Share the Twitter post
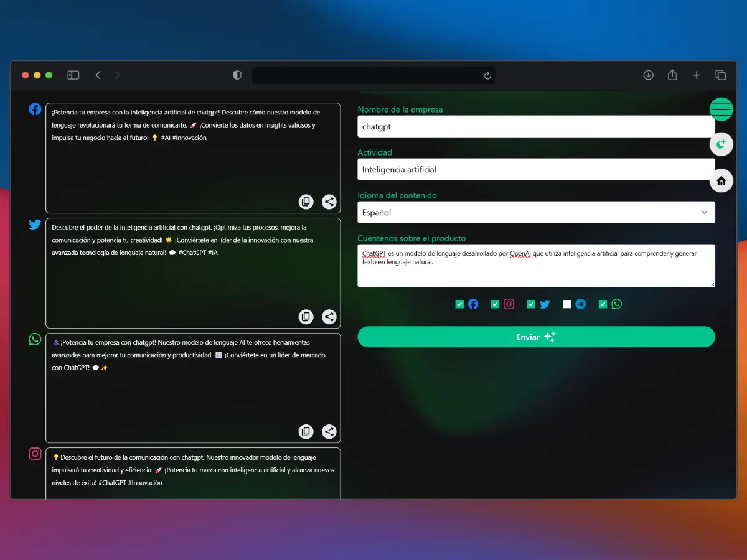 (329, 317)
